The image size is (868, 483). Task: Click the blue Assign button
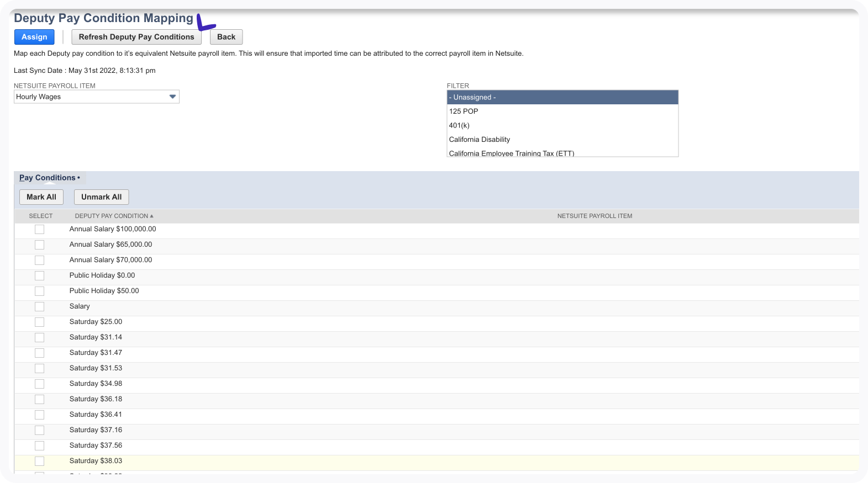tap(34, 37)
